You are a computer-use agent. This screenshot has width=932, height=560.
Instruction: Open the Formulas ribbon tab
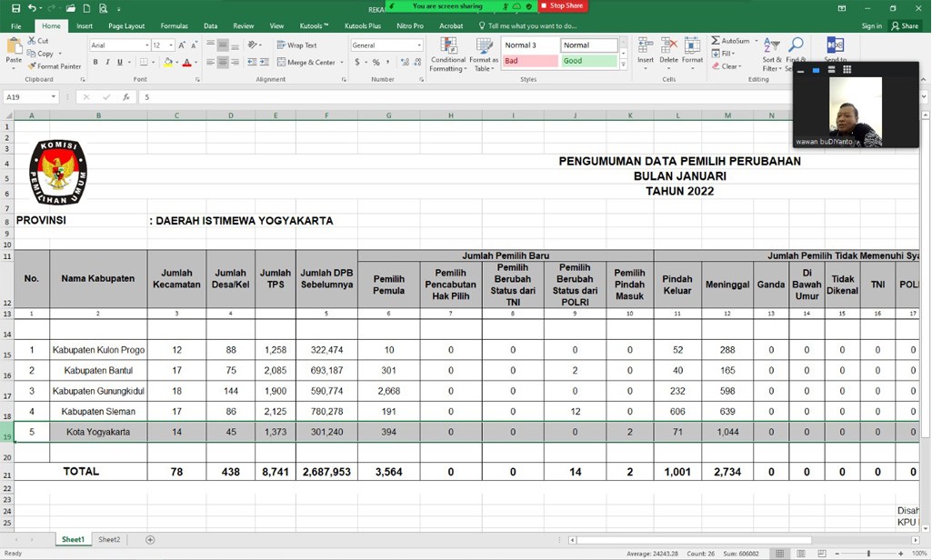[173, 25]
